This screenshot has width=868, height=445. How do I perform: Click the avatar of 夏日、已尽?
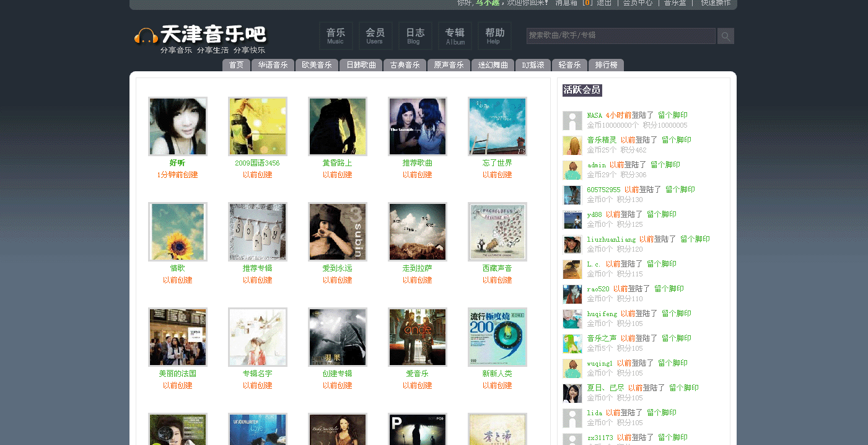(x=572, y=393)
